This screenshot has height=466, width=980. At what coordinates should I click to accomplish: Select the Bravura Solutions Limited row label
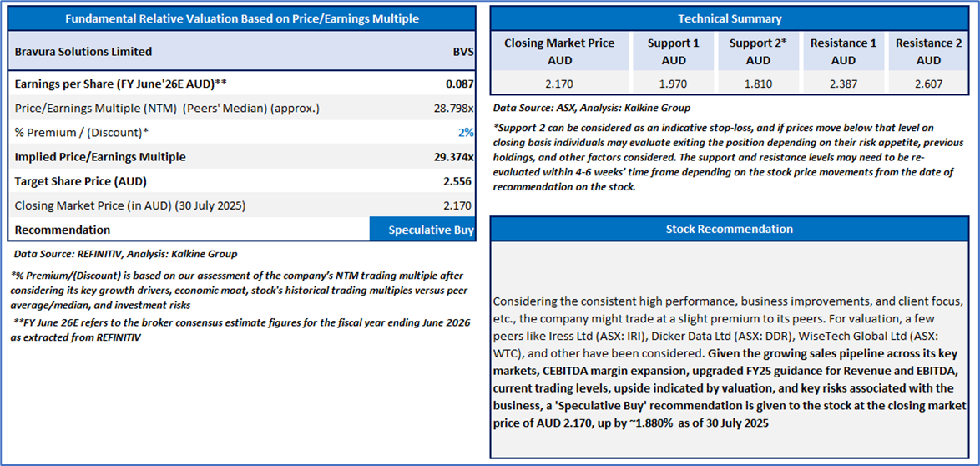click(x=83, y=52)
